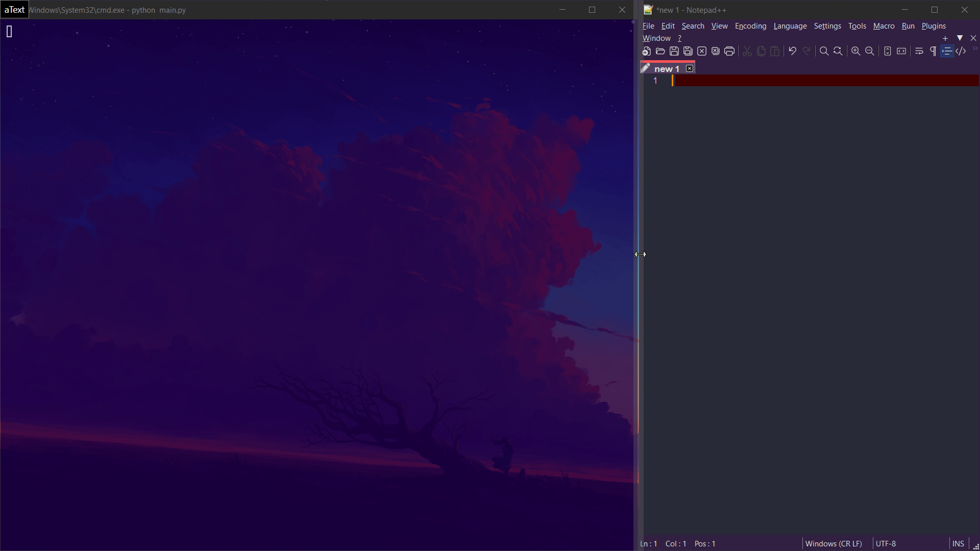
Task: Open the Replace toolbar icon
Action: (x=838, y=51)
